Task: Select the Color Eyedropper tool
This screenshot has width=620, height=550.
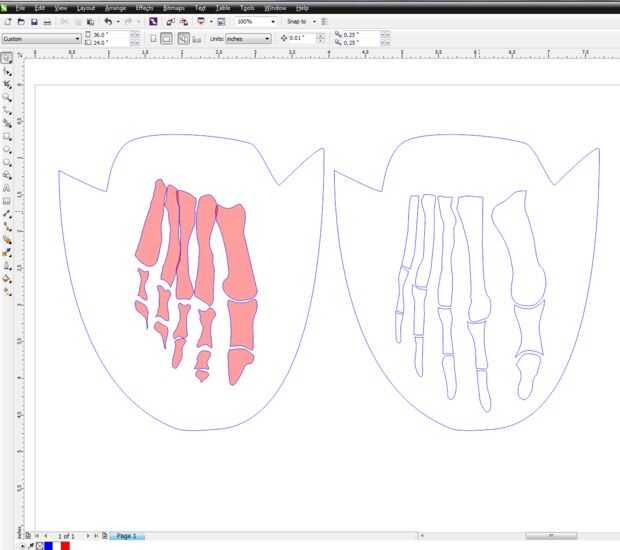Action: [7, 253]
